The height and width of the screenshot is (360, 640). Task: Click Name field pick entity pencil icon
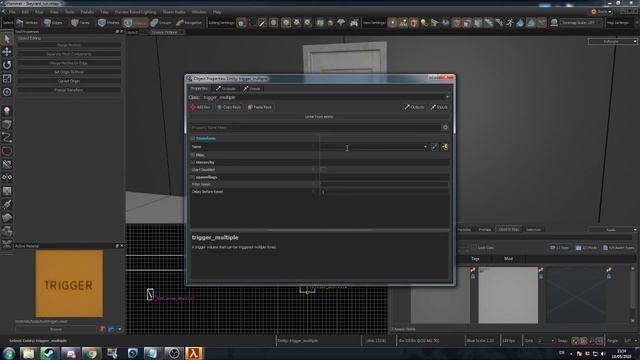pyautogui.click(x=434, y=147)
